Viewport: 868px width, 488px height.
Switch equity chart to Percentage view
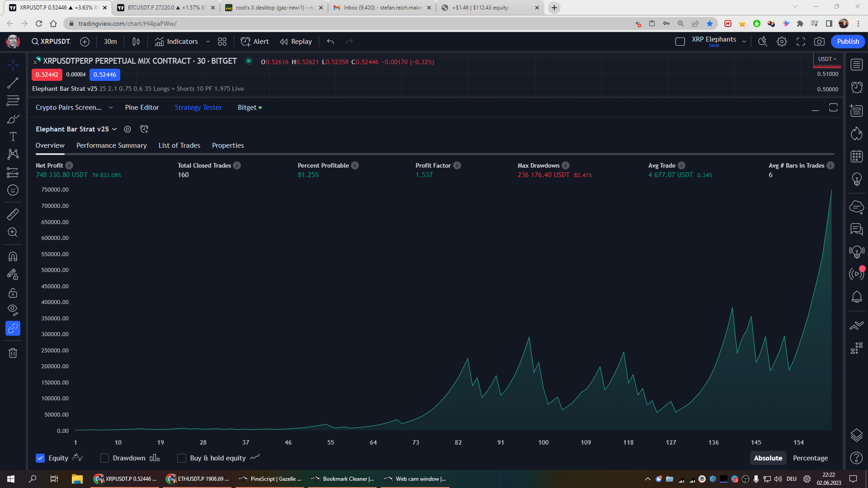(810, 458)
